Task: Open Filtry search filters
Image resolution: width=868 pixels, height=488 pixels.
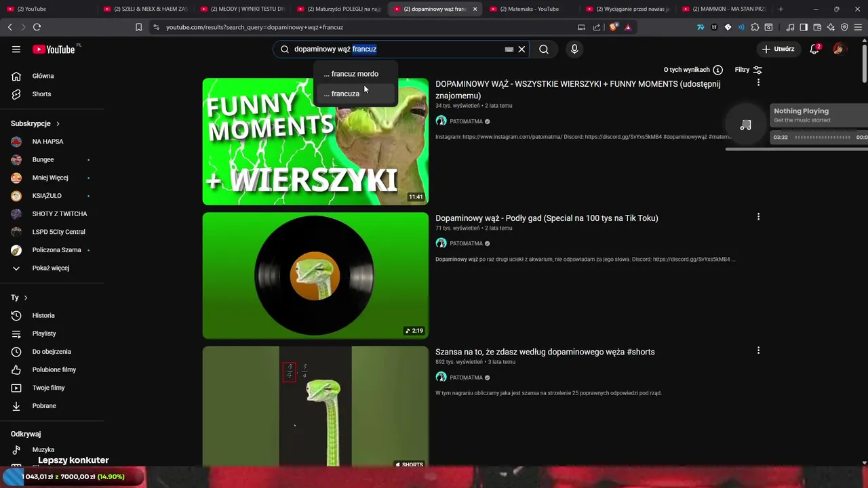Action: coord(749,70)
